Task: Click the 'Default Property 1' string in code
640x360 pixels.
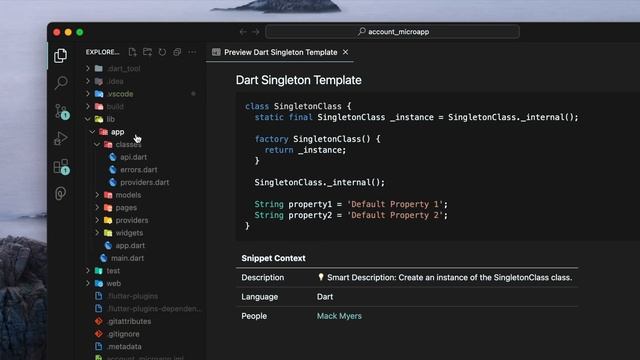Action: point(395,204)
